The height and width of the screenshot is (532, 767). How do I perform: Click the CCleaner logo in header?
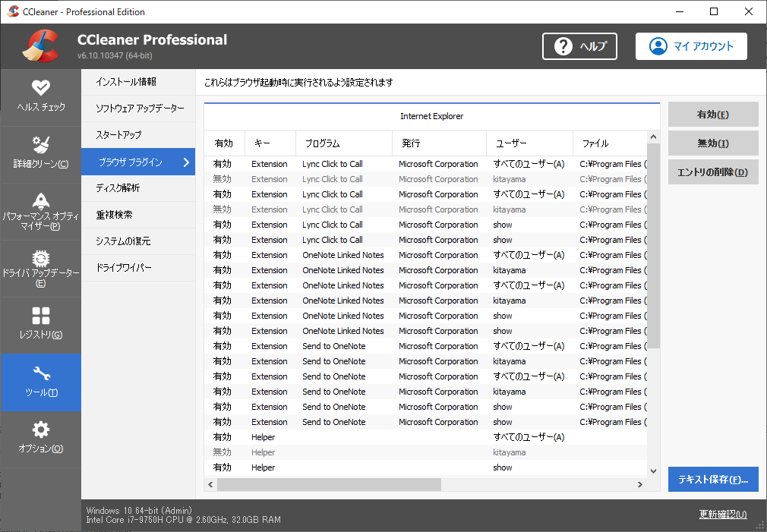point(40,46)
